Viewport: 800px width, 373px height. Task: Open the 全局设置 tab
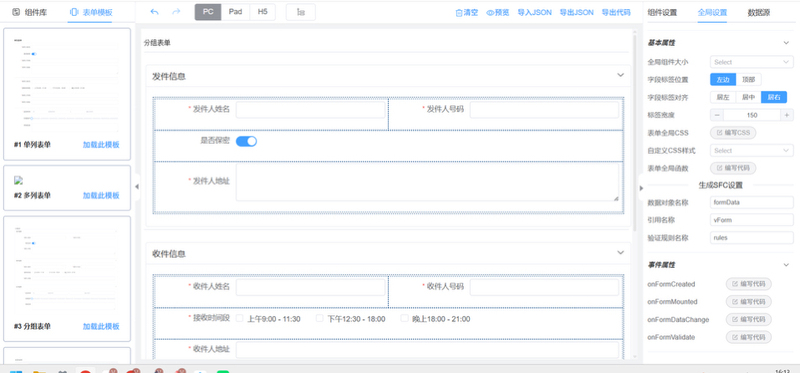(712, 13)
